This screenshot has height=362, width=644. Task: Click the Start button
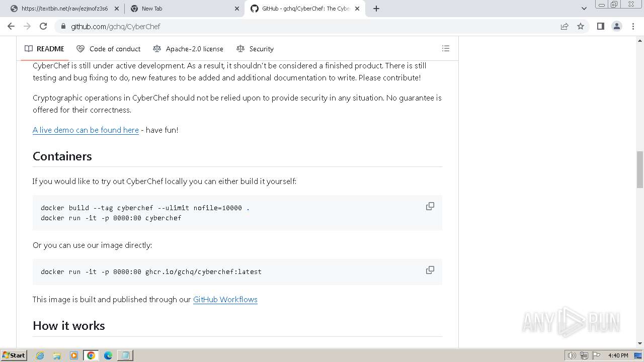(14, 355)
